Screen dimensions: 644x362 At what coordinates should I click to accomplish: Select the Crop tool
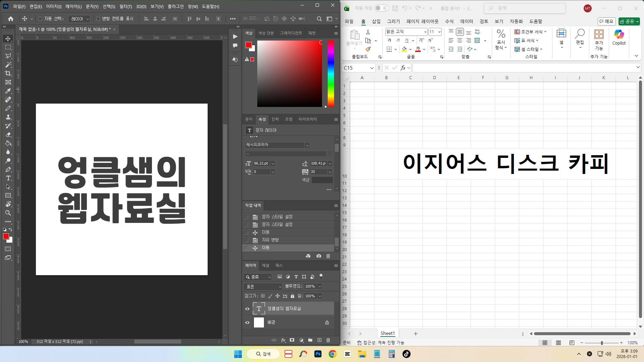pos(8,74)
